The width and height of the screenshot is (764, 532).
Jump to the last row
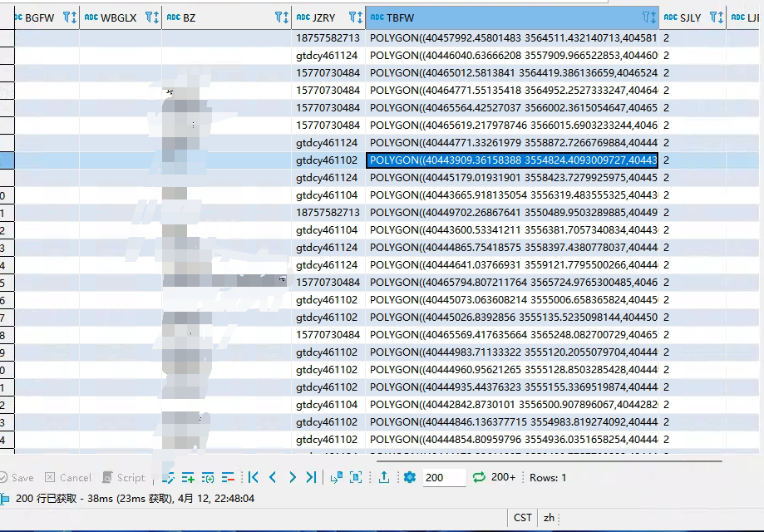tap(311, 477)
